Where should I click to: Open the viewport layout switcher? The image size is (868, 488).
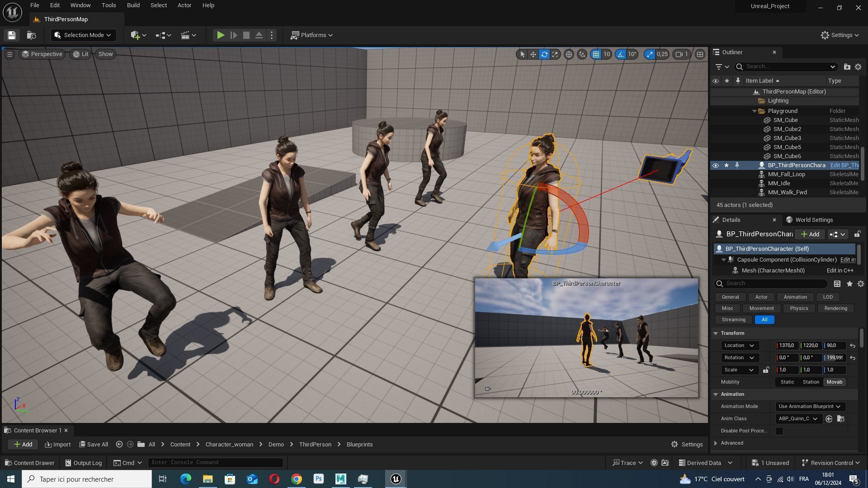tap(700, 54)
